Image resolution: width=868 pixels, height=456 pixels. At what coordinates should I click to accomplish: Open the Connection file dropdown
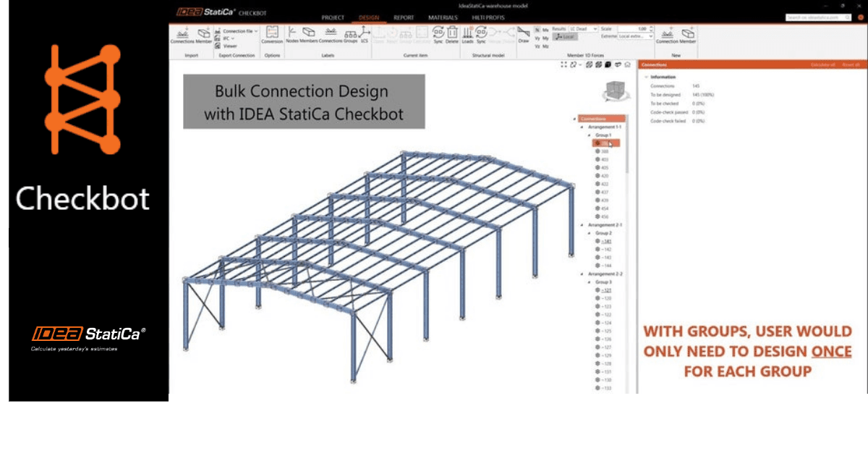pos(240,31)
